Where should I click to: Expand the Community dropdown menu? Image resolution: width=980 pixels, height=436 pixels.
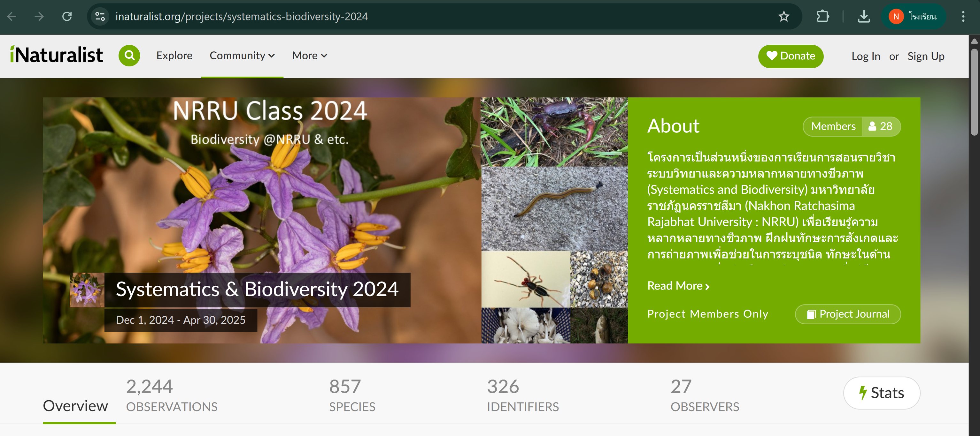242,56
